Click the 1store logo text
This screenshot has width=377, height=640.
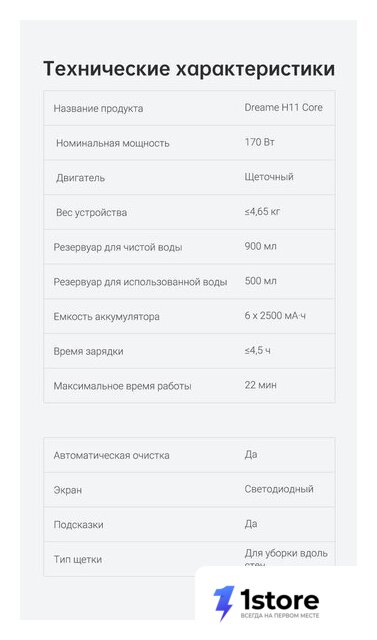(279, 600)
